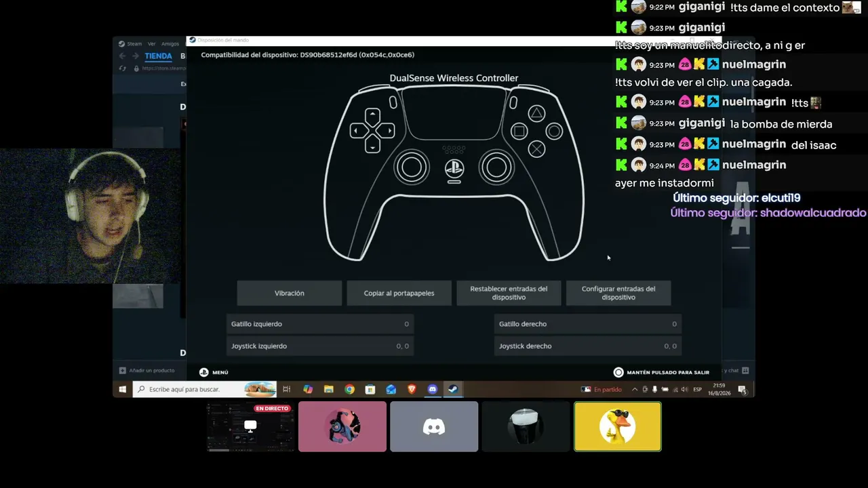This screenshot has height=488, width=868.
Task: Click the PlayStation icon beside MENÚ
Action: [203, 372]
